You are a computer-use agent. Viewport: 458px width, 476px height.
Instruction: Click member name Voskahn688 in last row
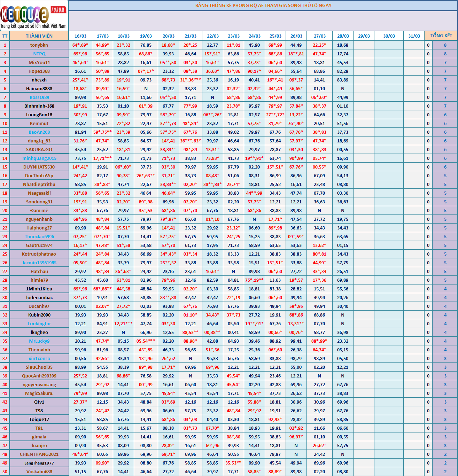tap(39, 471)
